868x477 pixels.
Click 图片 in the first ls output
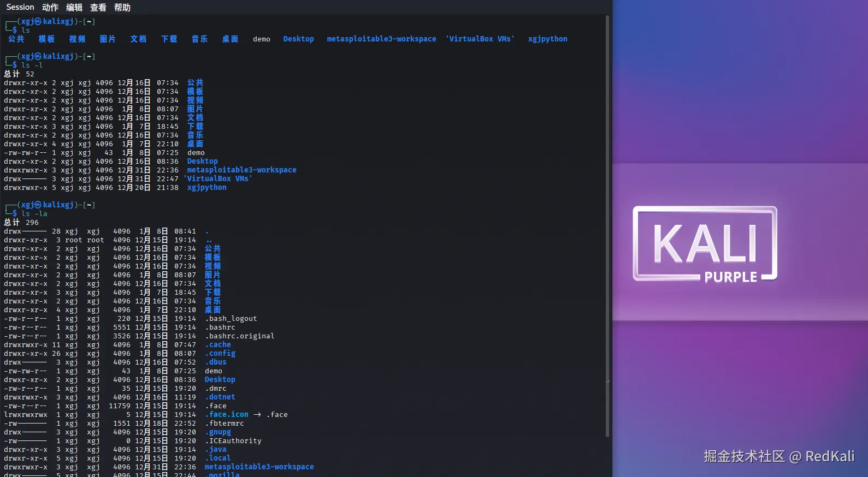coord(108,39)
